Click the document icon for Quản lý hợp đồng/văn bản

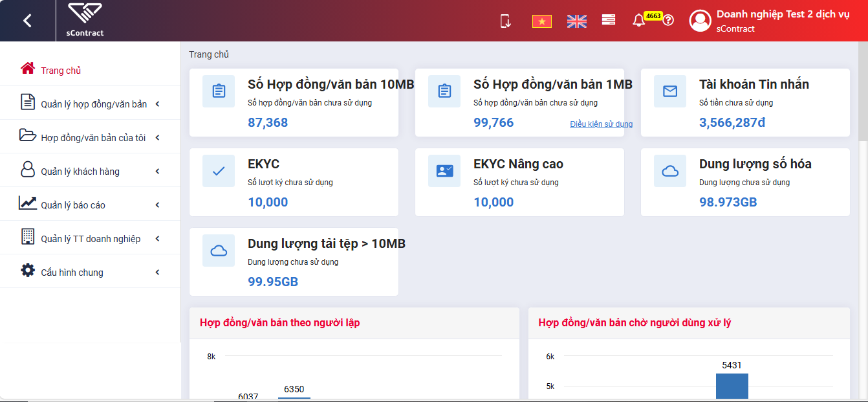27,102
